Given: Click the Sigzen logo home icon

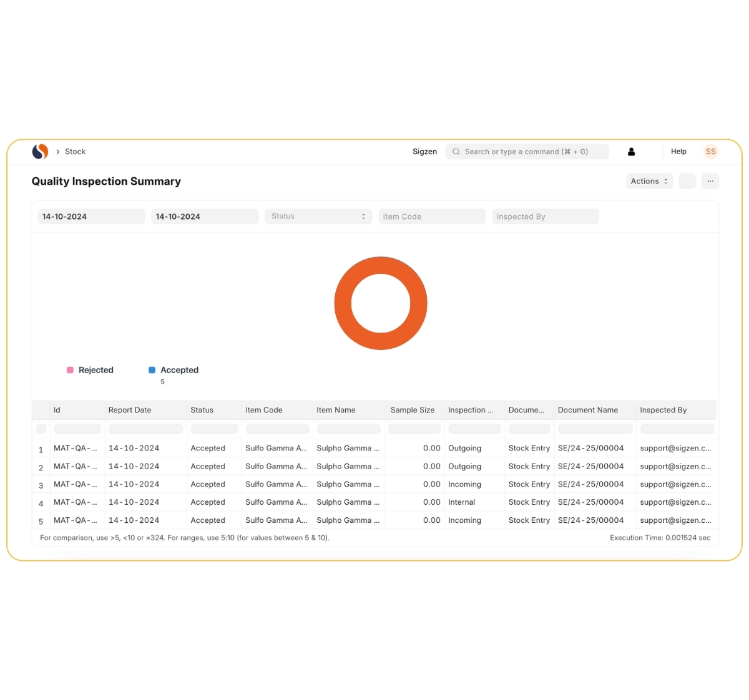Looking at the screenshot, I should click(x=40, y=152).
